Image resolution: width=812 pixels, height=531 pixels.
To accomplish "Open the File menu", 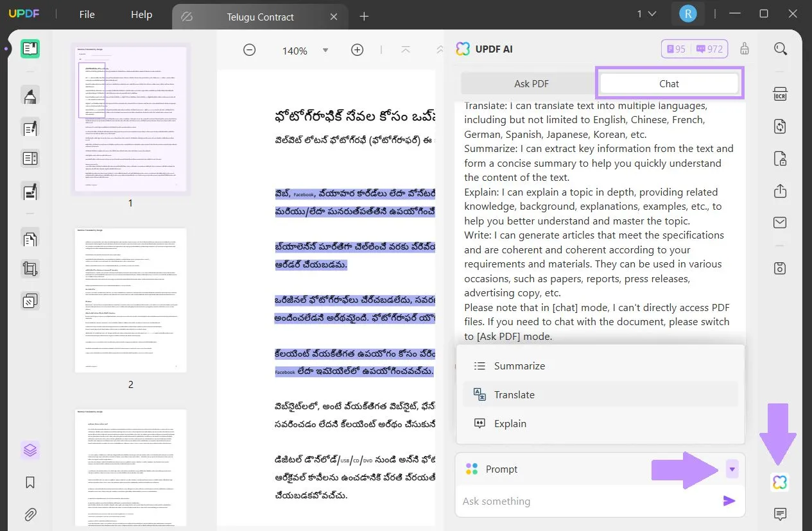I will [87, 14].
